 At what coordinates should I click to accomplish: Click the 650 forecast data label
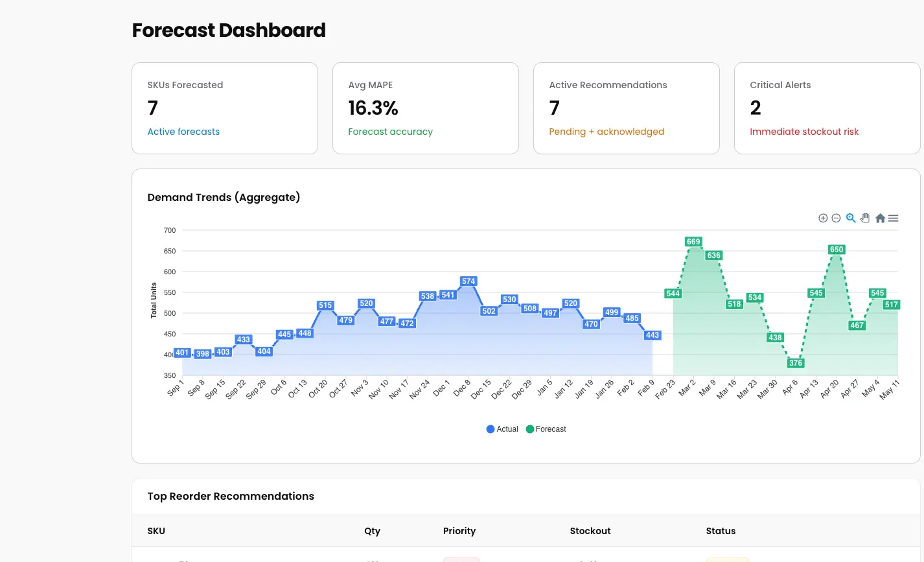point(837,250)
